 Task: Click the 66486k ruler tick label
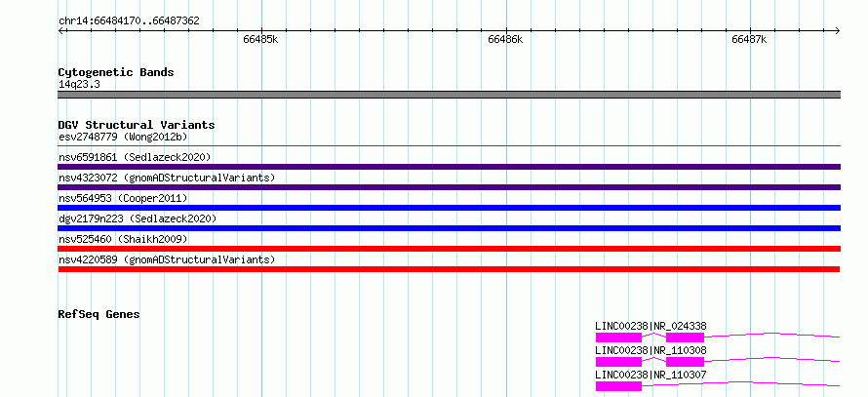(x=505, y=39)
